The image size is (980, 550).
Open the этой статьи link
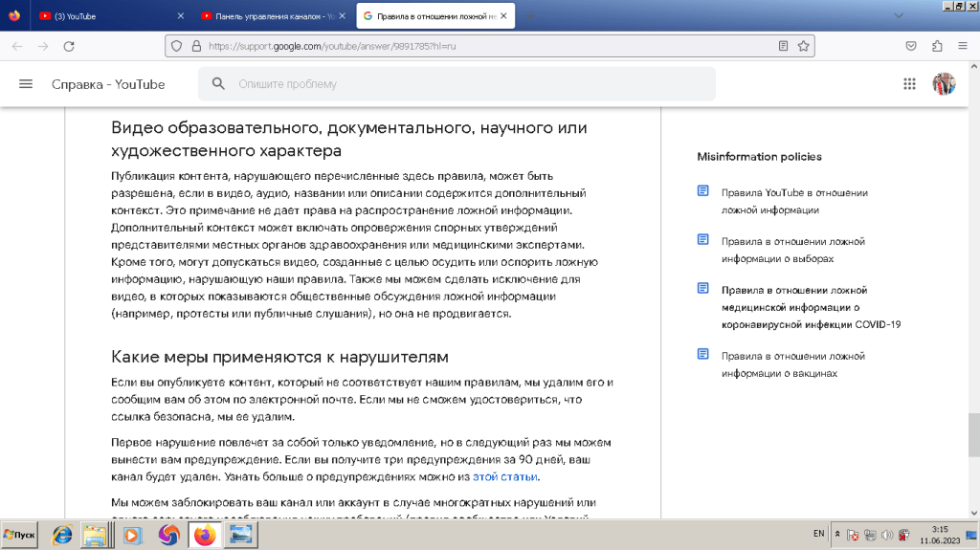pos(505,476)
